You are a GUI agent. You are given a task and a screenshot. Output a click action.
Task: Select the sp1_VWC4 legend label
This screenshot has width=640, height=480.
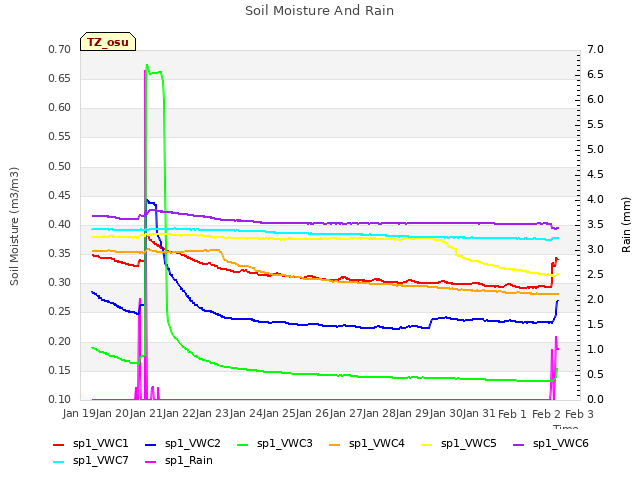pos(376,444)
